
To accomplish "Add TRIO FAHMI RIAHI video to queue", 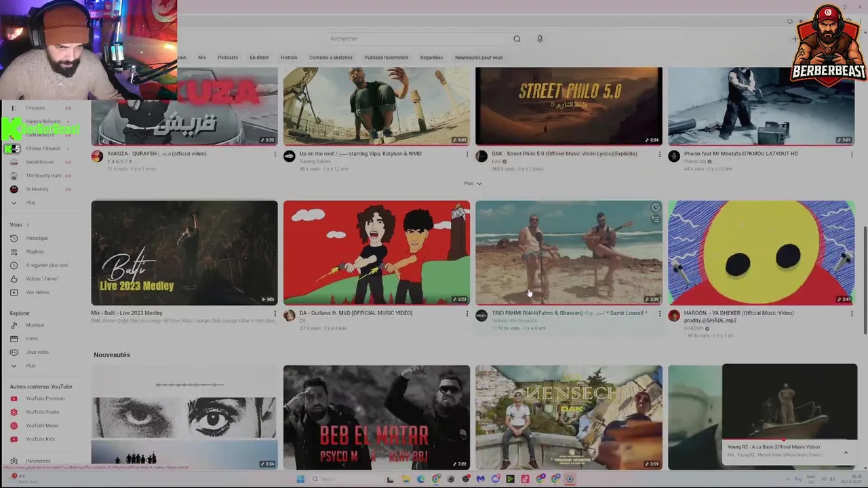I will (x=655, y=220).
